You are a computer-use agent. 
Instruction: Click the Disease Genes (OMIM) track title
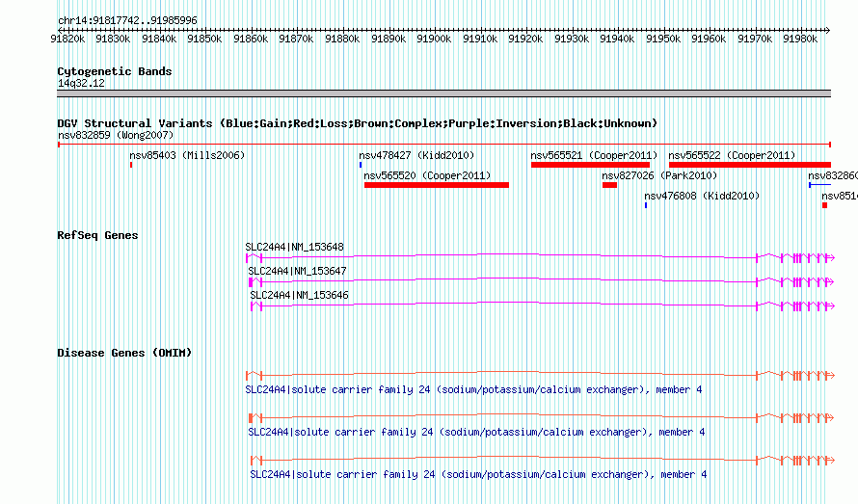point(124,353)
